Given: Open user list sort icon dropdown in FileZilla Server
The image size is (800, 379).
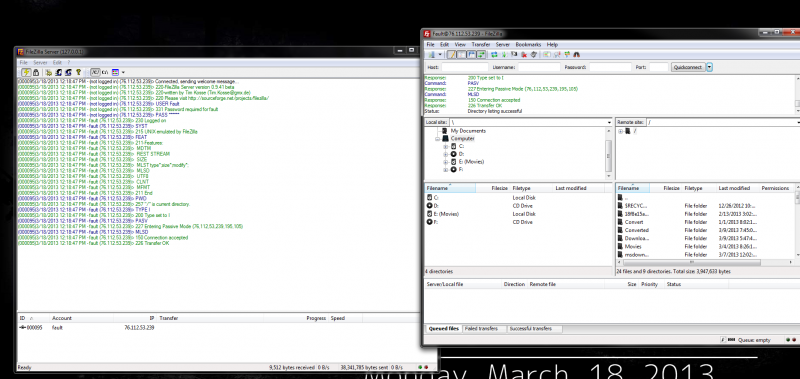Looking at the screenshot, I should pyautogui.click(x=123, y=72).
